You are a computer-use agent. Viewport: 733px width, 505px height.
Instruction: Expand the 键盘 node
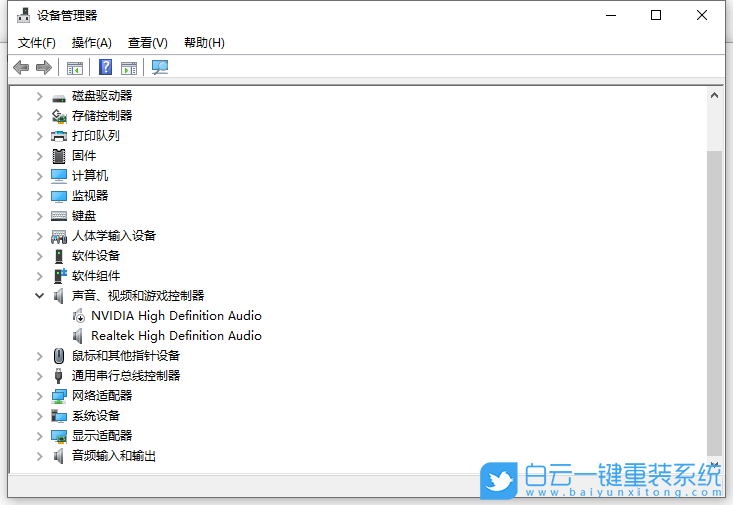tap(40, 216)
